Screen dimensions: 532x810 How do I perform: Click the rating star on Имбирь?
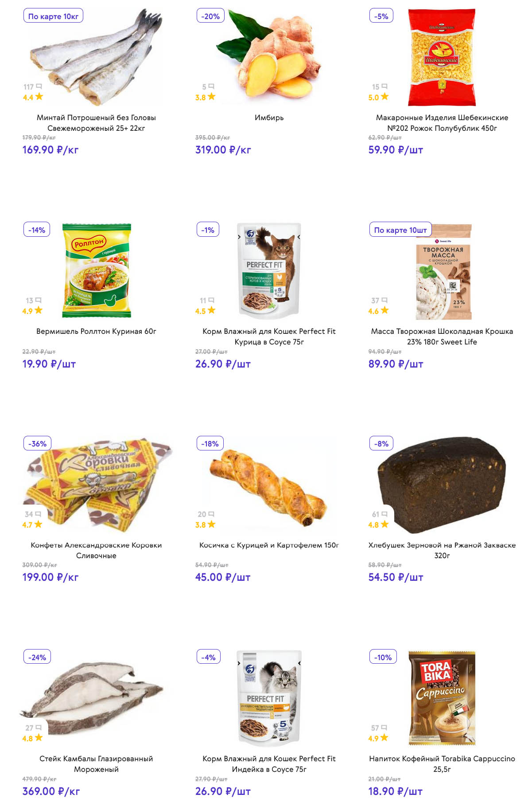pyautogui.click(x=212, y=97)
